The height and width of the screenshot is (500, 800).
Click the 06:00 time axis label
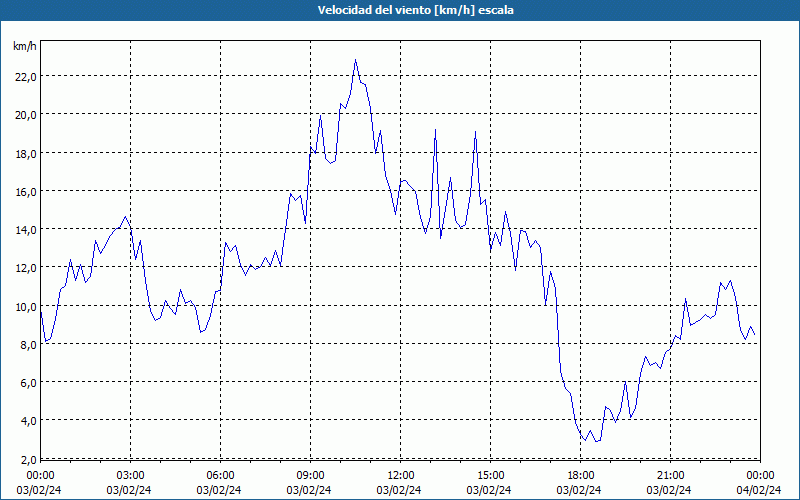click(220, 476)
